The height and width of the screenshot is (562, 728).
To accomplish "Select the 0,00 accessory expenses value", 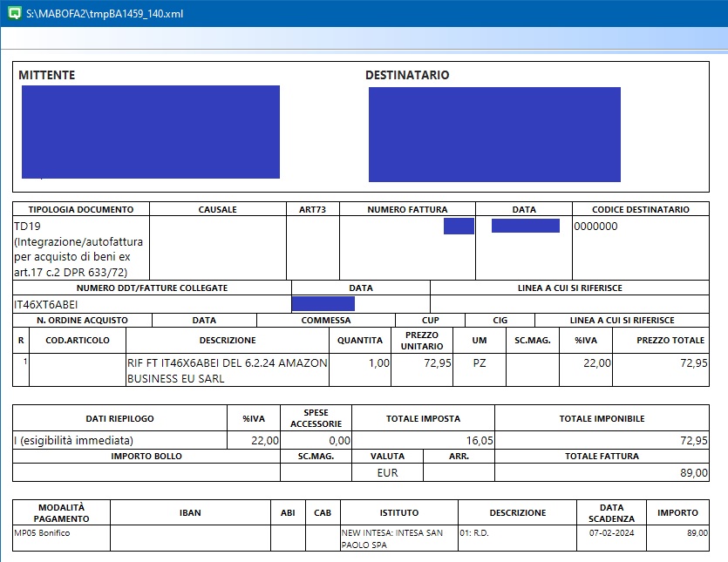I will (x=339, y=440).
